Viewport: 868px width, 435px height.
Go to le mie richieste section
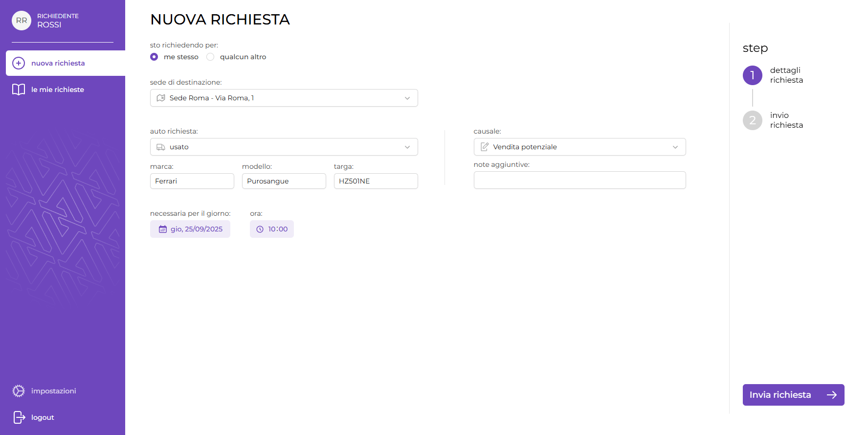[x=58, y=90]
